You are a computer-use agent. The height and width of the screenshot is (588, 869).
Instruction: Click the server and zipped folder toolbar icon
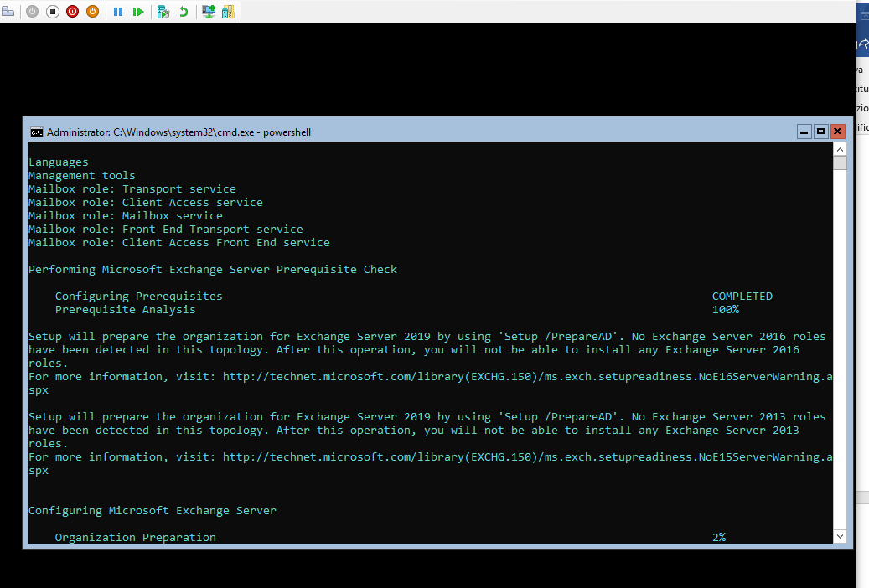click(228, 11)
